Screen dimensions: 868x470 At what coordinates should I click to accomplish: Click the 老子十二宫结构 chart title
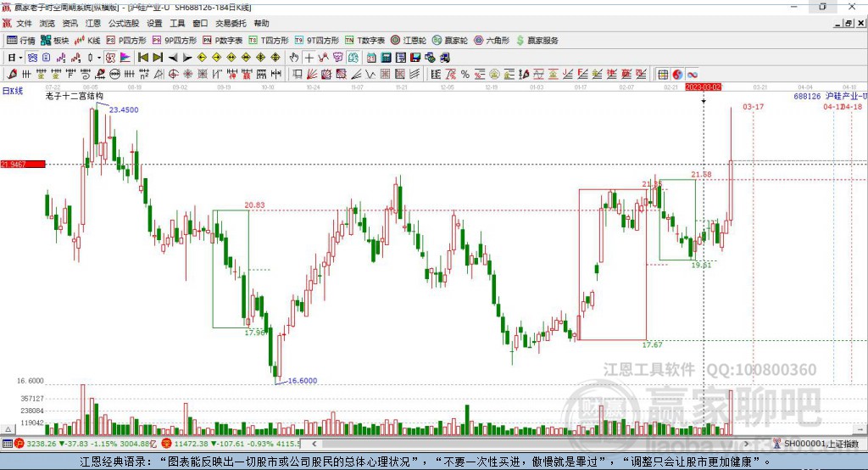pyautogui.click(x=75, y=96)
